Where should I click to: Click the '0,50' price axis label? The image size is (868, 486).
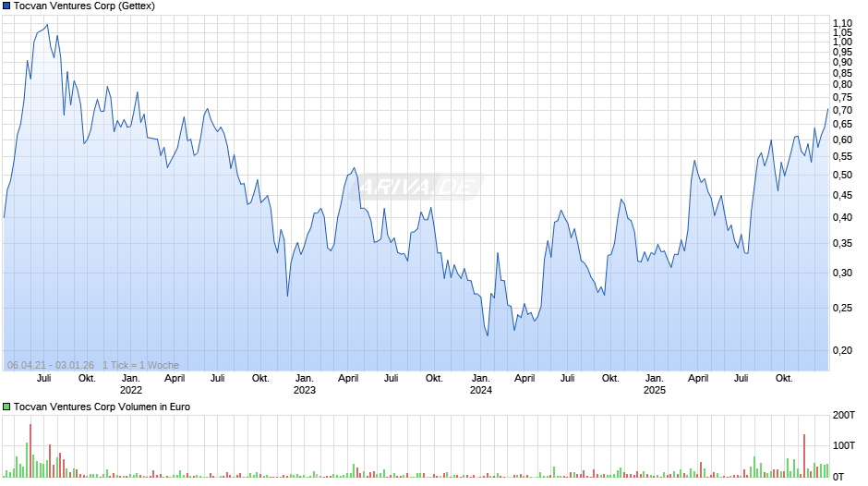click(x=842, y=176)
